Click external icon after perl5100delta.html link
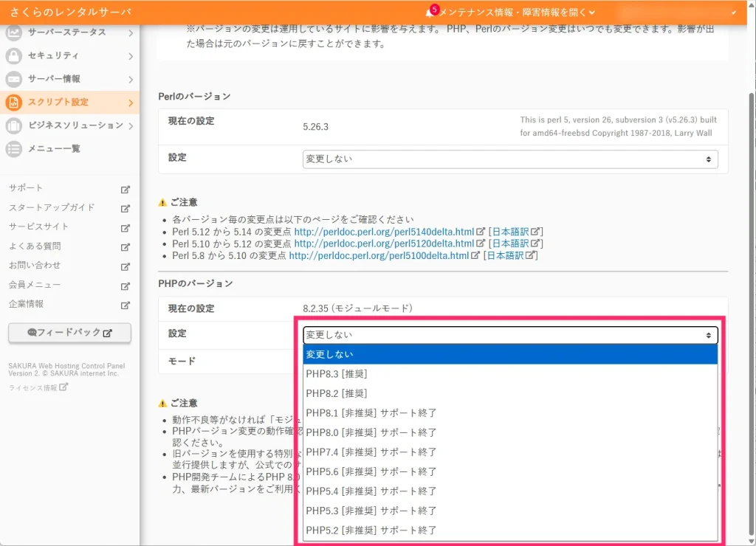 click(x=475, y=255)
